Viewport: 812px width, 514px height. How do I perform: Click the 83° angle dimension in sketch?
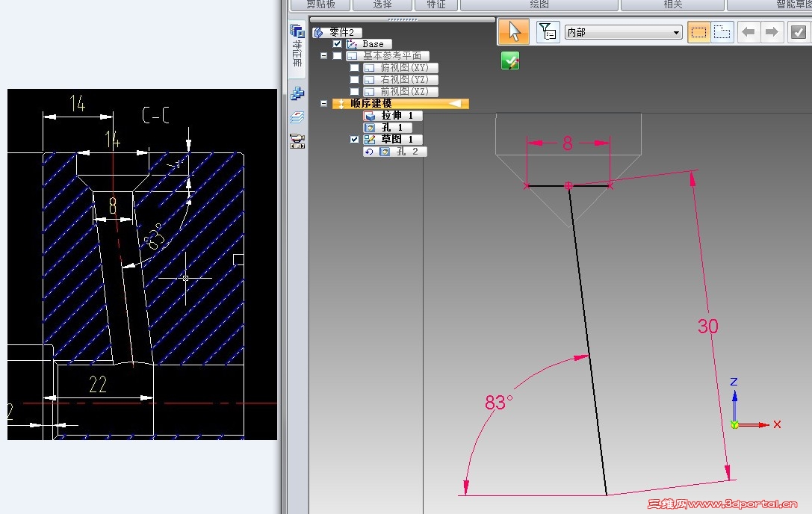click(499, 402)
